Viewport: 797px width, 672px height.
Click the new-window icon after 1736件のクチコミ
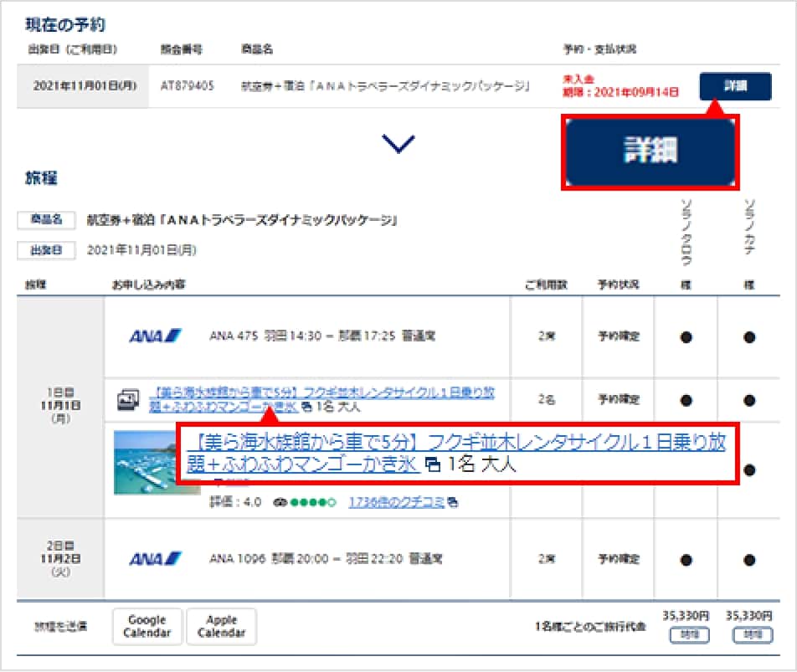pyautogui.click(x=453, y=503)
